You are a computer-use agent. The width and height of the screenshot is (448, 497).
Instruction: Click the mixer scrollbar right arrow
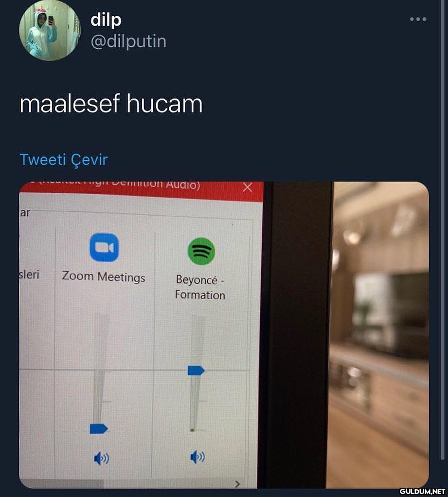coord(237,484)
